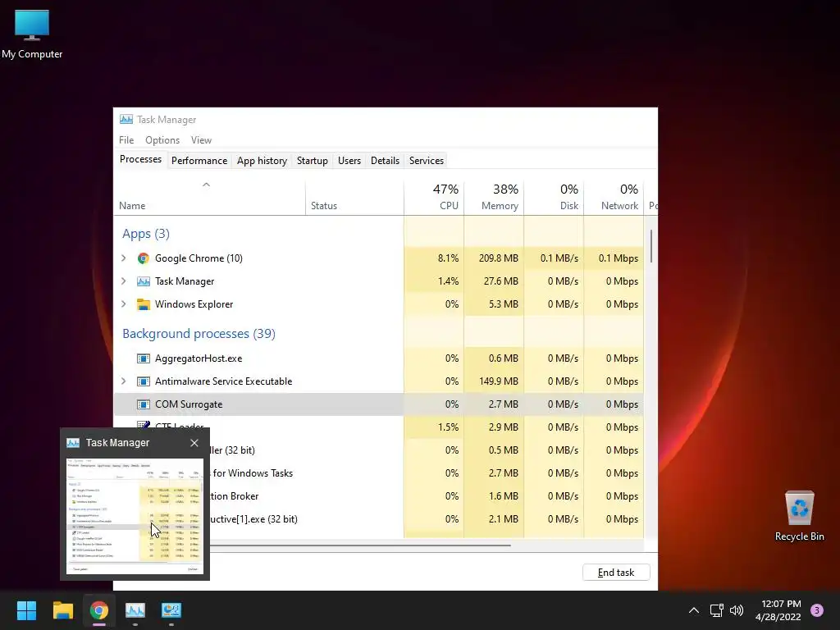Open the My Computer desktop icon
Screen dimensions: 840x630
pyautogui.click(x=32, y=32)
